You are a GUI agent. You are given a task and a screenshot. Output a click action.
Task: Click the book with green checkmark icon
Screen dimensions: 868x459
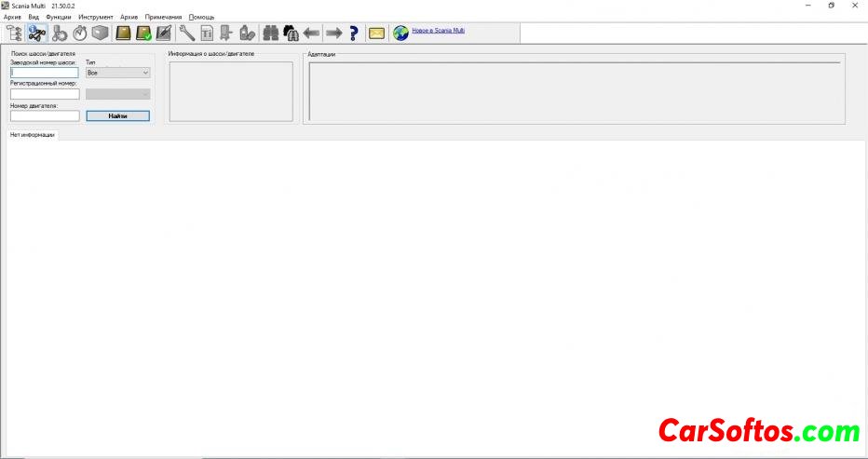pyautogui.click(x=143, y=34)
